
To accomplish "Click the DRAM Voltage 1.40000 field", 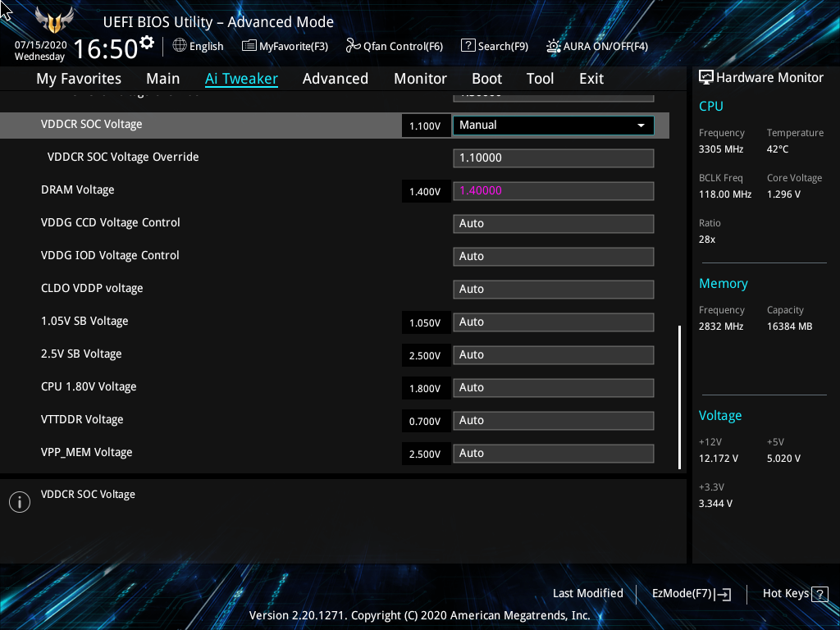I will click(554, 190).
